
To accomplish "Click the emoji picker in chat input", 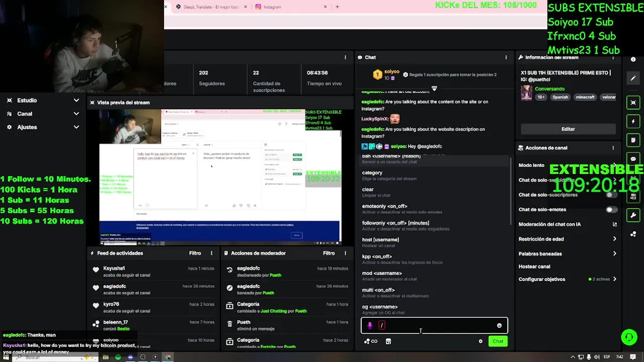I will 499,325.
